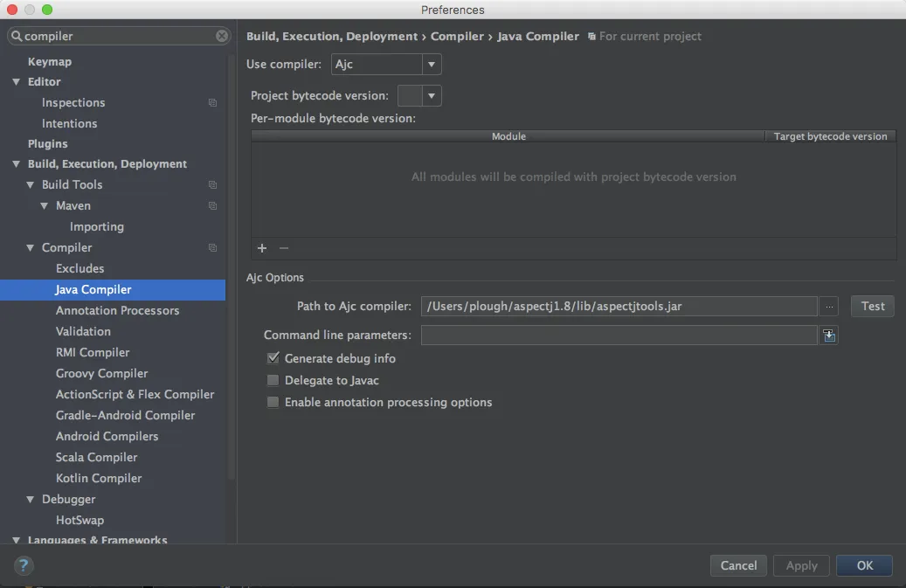The height and width of the screenshot is (588, 906).
Task: Click the Test button
Action: pos(873,306)
